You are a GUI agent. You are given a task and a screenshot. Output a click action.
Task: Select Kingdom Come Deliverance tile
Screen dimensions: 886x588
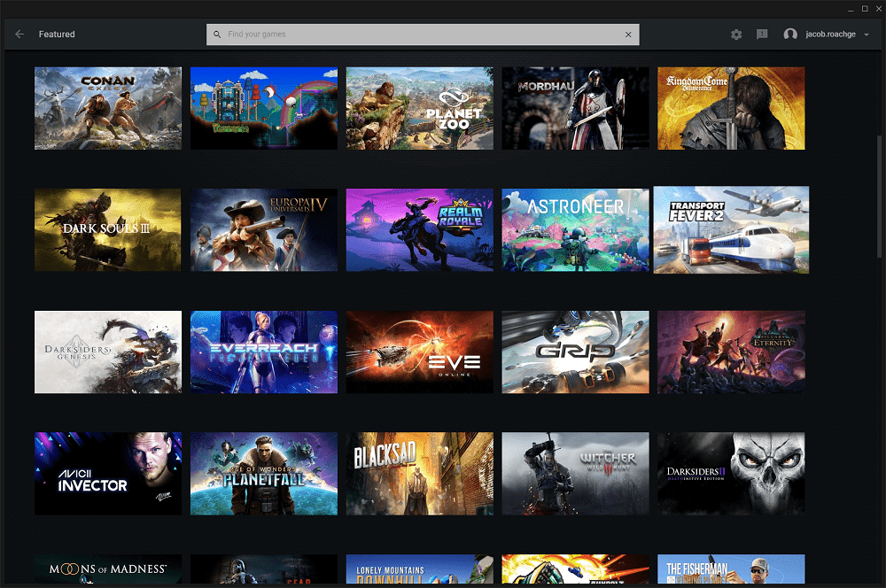click(731, 108)
